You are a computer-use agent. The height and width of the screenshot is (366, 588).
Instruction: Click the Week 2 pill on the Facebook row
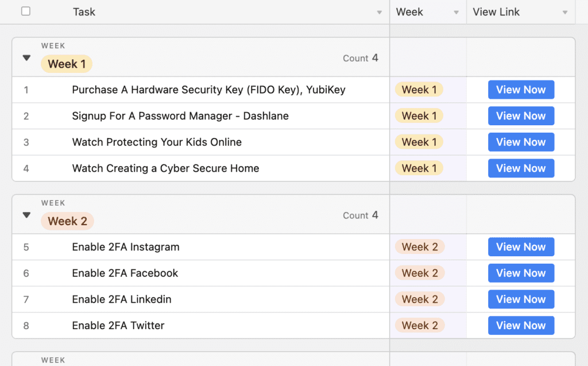point(419,273)
